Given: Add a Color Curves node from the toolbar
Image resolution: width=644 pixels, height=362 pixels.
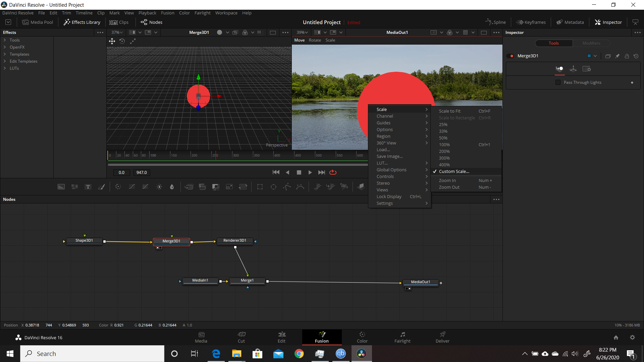Looking at the screenshot, I should click(132, 187).
